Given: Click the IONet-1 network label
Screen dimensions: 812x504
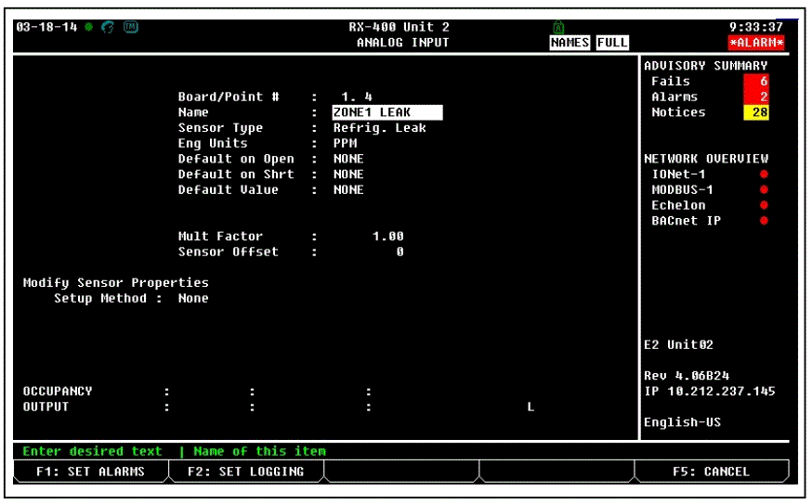Looking at the screenshot, I should click(678, 174).
